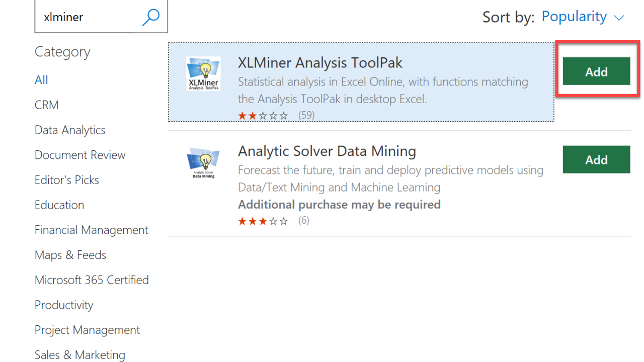Choose the Data Analytics category
Screen dimensions: 644x362
point(70,130)
